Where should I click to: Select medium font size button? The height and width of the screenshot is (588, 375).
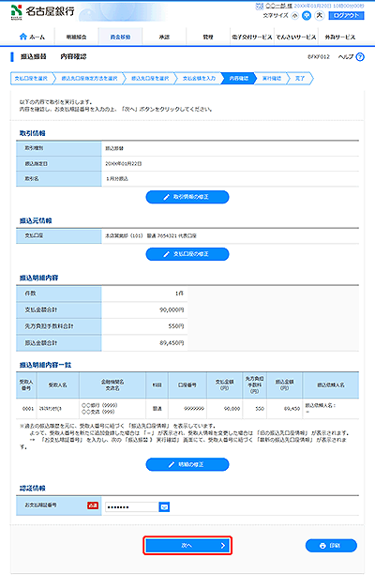pos(307,15)
